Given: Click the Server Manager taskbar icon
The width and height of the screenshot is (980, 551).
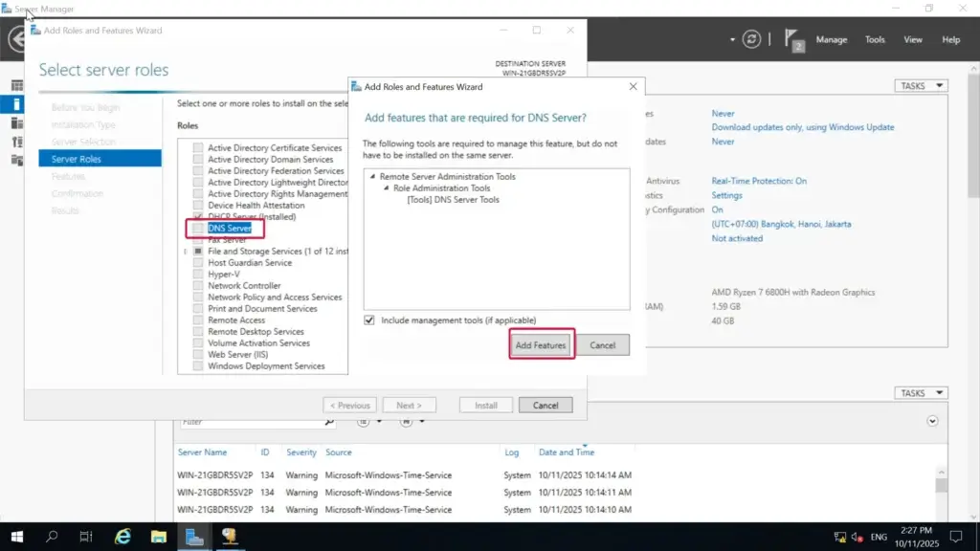Looking at the screenshot, I should pos(195,537).
